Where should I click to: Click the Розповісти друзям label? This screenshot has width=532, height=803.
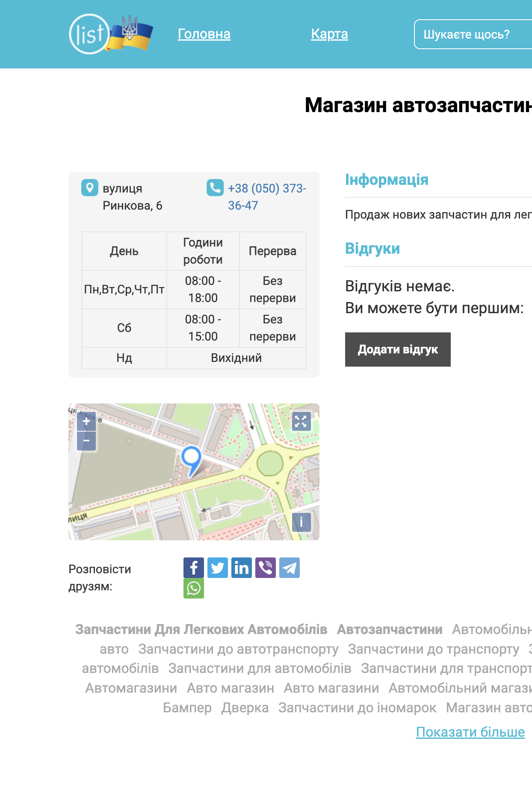click(100, 578)
